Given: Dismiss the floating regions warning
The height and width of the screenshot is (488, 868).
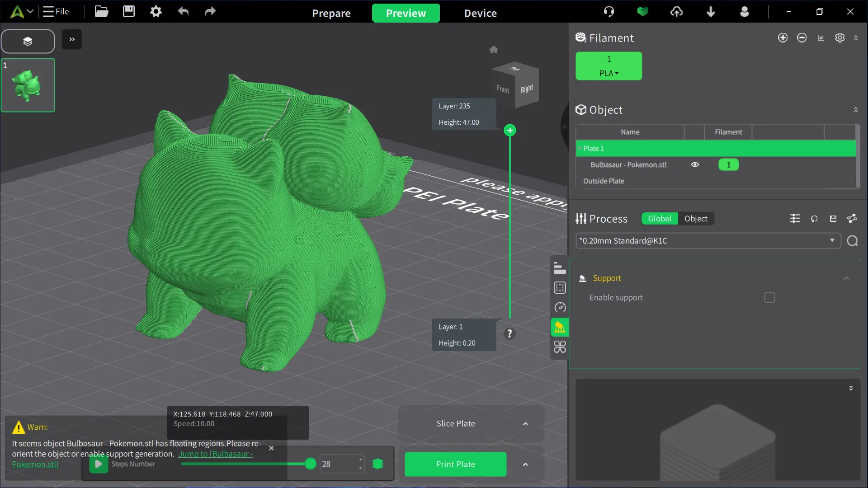Looking at the screenshot, I should click(x=271, y=448).
